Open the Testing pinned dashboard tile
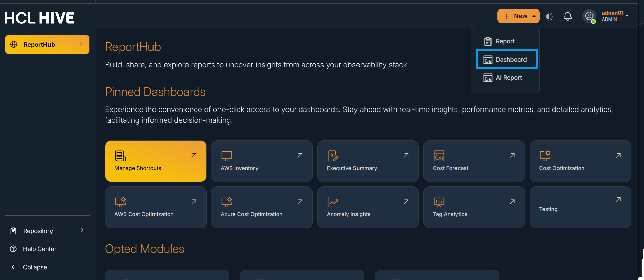 pos(580,207)
